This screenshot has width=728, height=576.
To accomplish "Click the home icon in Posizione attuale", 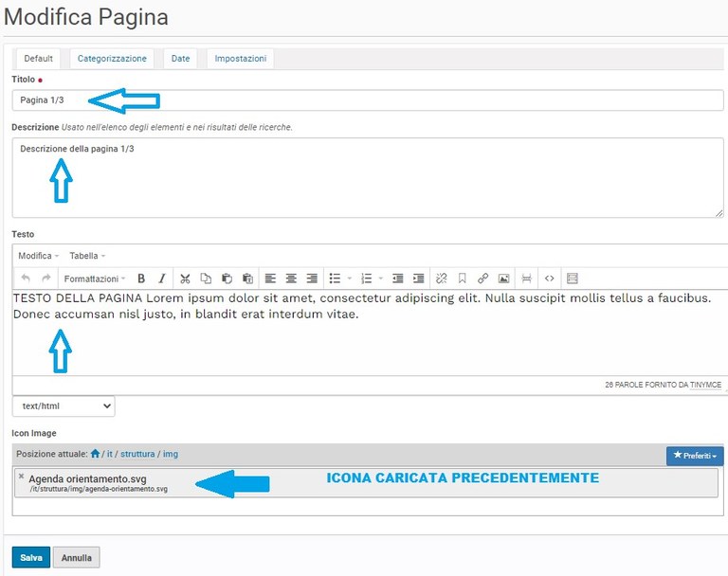I will [96, 454].
